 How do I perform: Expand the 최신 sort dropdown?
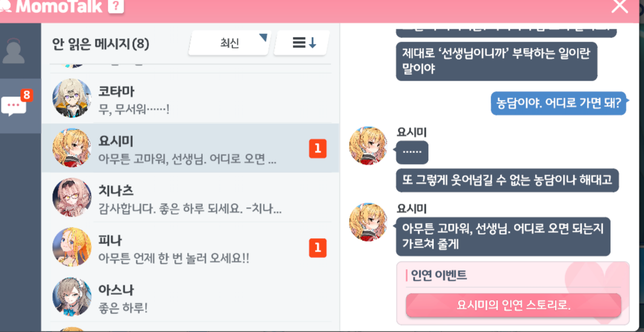click(229, 43)
